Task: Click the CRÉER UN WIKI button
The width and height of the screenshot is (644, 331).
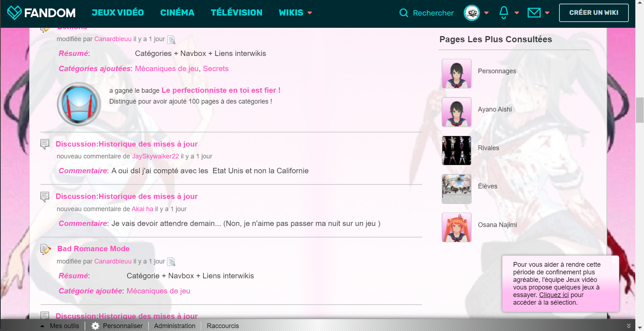Action: pos(594,13)
